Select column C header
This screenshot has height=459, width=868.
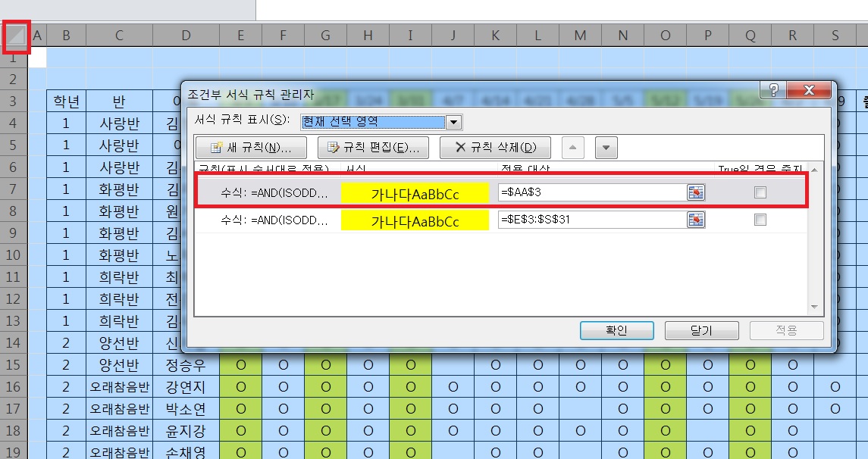pyautogui.click(x=119, y=35)
